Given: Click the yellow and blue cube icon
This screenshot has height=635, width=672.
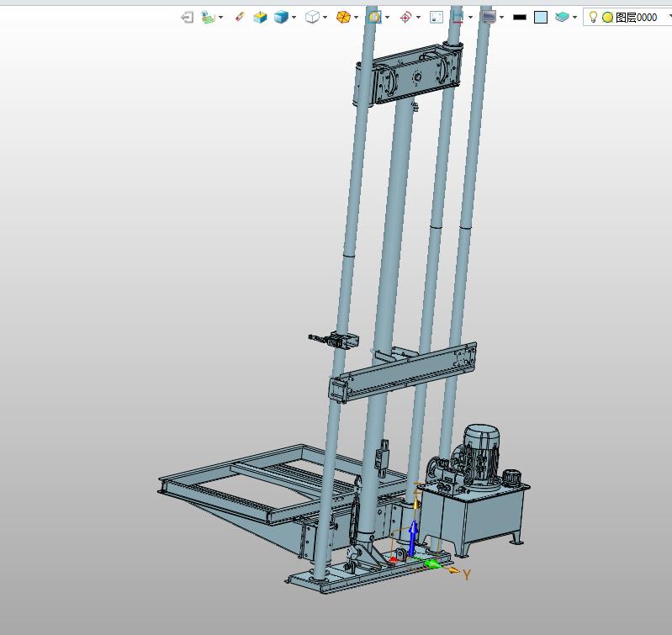Looking at the screenshot, I should click(x=260, y=17).
